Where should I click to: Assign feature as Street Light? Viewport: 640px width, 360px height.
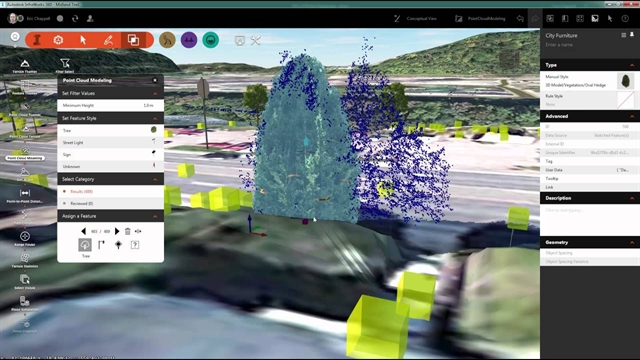(102, 245)
